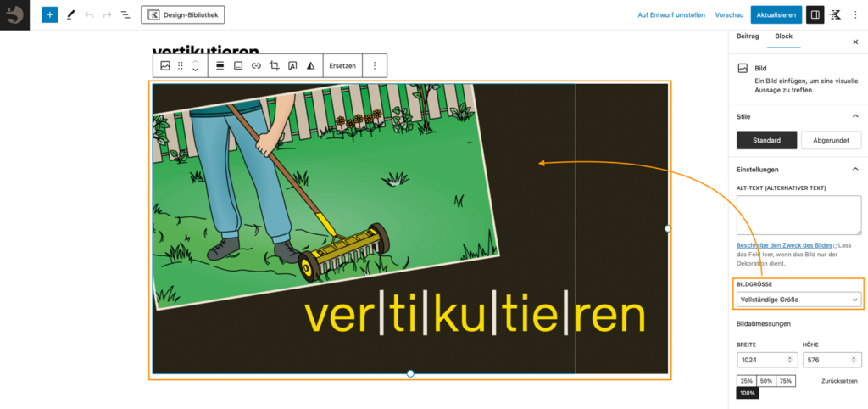The width and height of the screenshot is (868, 409).
Task: Set image size to 25%
Action: (747, 381)
